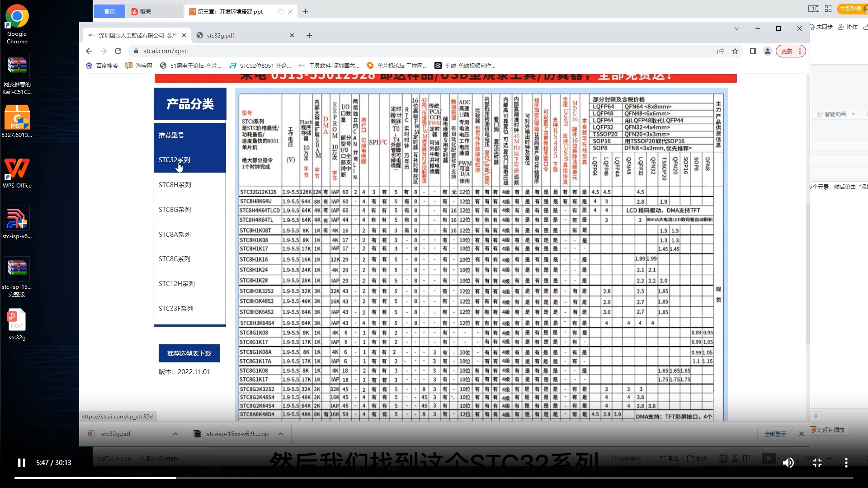Pause the video playback
The height and width of the screenshot is (488, 868).
point(21,463)
